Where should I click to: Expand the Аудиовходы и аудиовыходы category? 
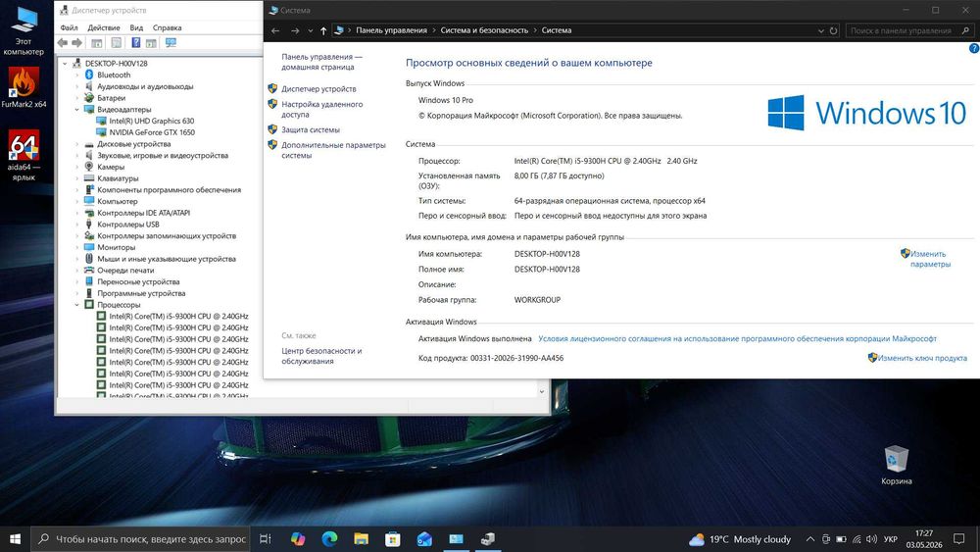76,86
